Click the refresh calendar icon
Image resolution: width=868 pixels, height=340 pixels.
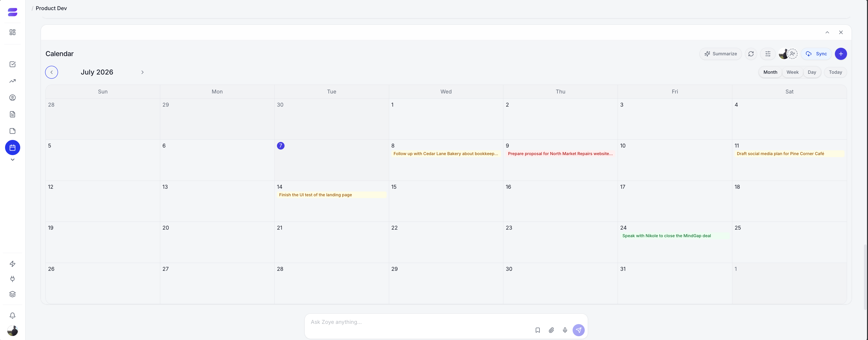pyautogui.click(x=751, y=54)
